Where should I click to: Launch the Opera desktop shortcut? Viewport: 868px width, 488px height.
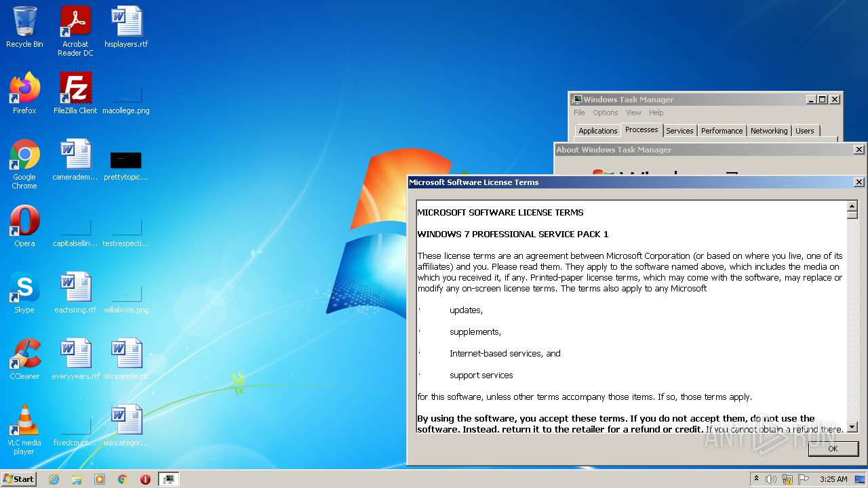point(24,226)
